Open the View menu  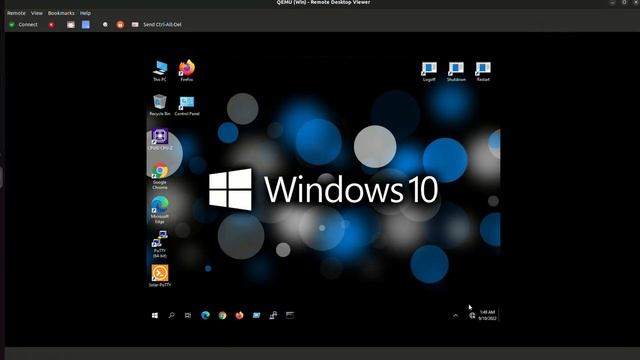pyautogui.click(x=37, y=13)
